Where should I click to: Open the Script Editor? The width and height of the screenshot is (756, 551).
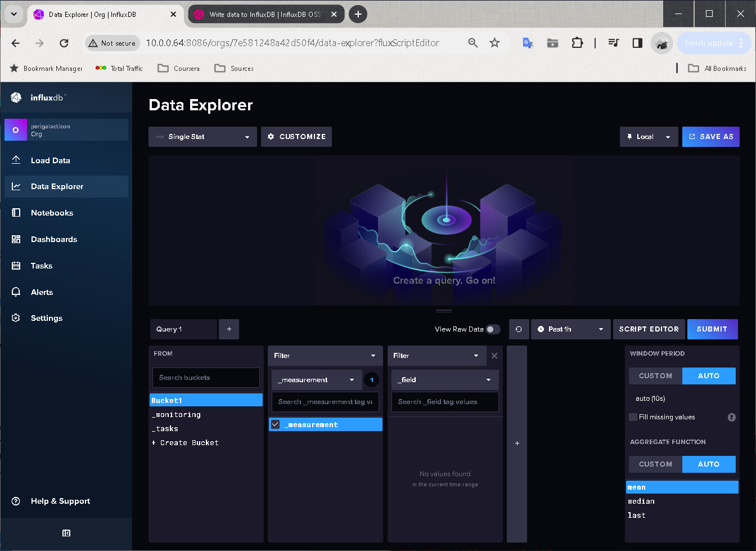pos(649,329)
